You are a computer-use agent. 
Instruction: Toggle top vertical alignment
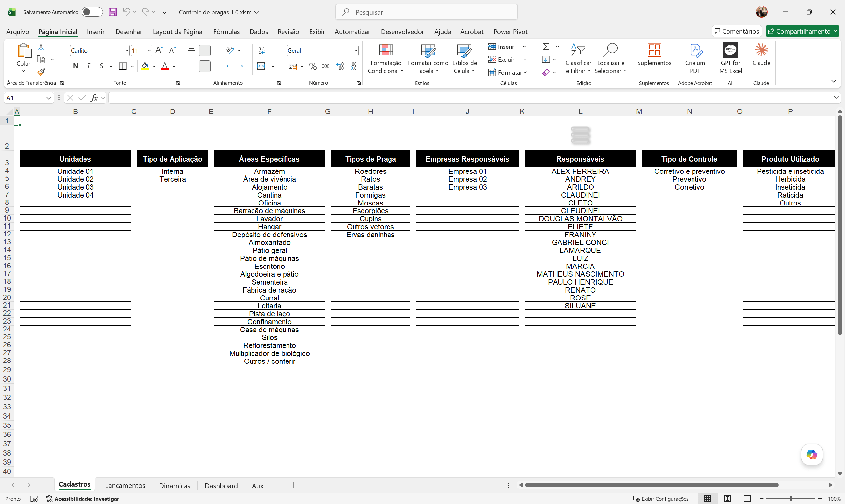click(x=192, y=50)
